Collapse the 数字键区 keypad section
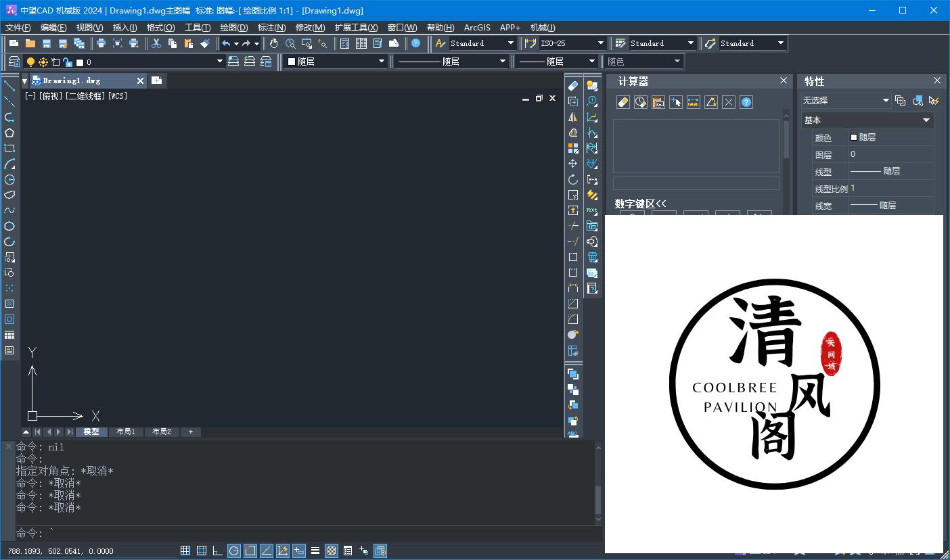Image resolution: width=950 pixels, height=560 pixels. [x=641, y=204]
